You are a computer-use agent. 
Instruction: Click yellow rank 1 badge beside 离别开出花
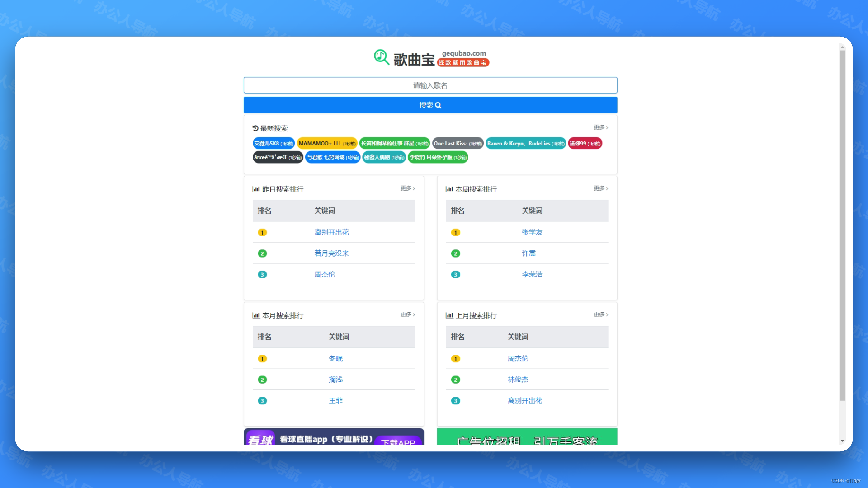click(262, 232)
